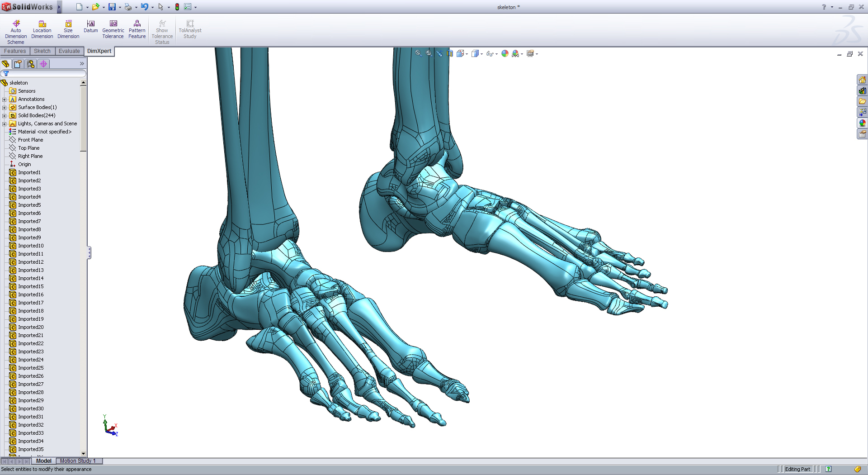
Task: Expand the Solid Bodies(244) folder
Action: tap(5, 115)
